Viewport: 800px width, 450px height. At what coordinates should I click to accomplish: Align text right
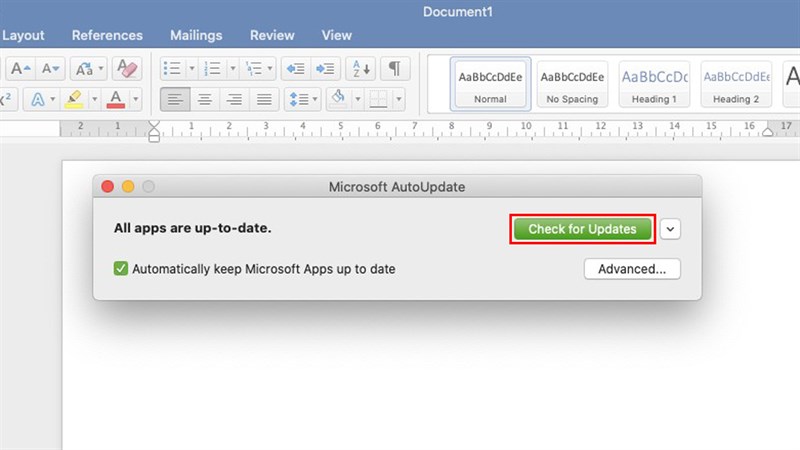click(234, 99)
